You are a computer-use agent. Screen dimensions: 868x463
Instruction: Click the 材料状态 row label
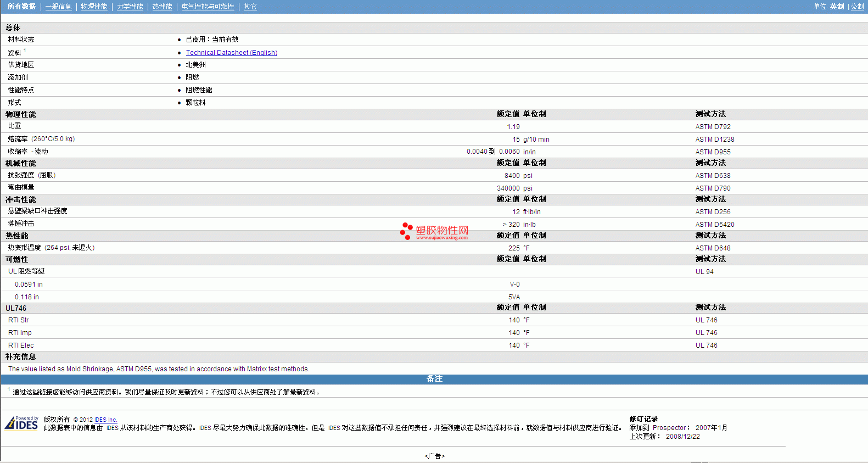click(x=21, y=40)
